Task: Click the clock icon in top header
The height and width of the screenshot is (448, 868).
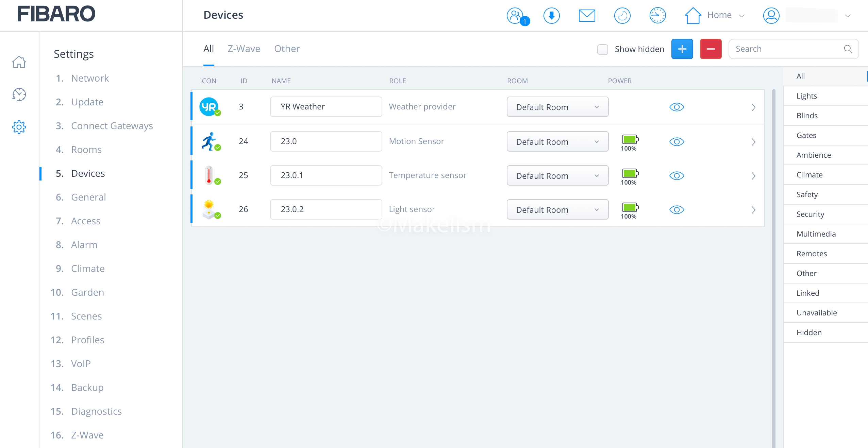Action: (657, 16)
